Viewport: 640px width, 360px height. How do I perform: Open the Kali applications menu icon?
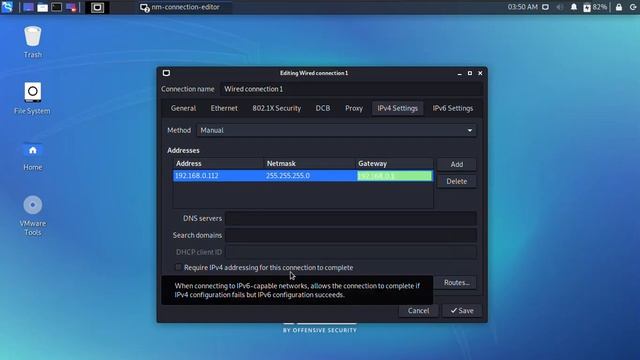pyautogui.click(x=7, y=7)
